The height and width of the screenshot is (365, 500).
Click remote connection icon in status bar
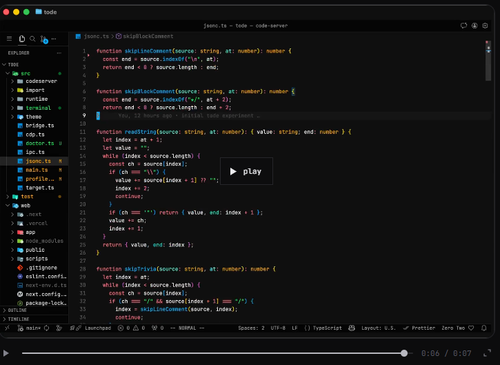pos(7,328)
